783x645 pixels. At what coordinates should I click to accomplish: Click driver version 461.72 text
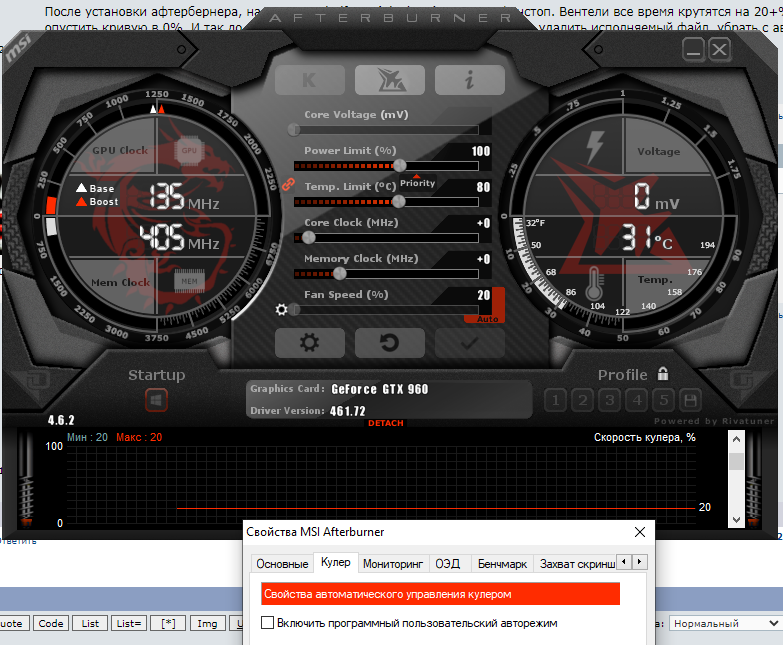348,411
